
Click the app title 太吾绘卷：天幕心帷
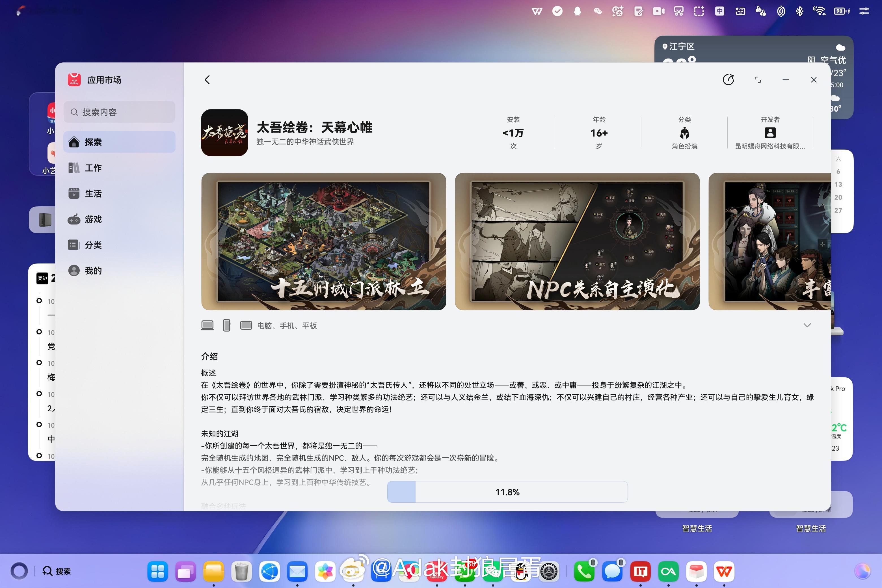pyautogui.click(x=314, y=127)
